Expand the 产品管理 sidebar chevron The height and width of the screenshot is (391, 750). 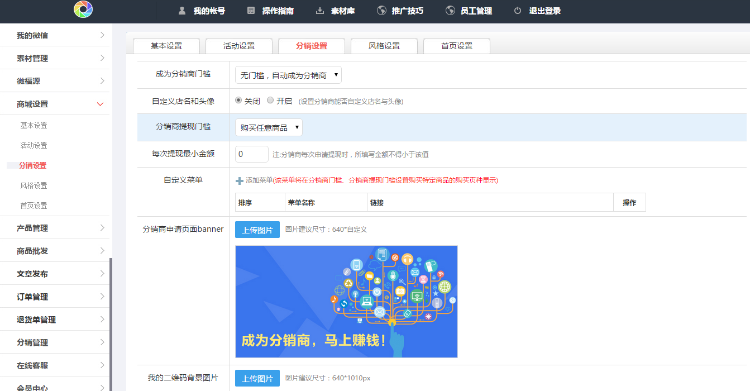(102, 228)
